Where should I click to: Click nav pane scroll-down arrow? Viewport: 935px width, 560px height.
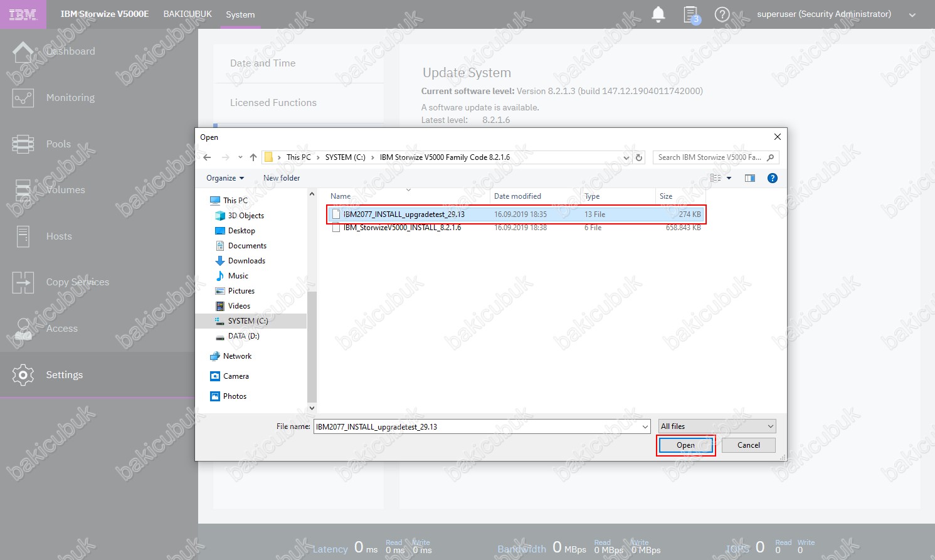(x=312, y=408)
